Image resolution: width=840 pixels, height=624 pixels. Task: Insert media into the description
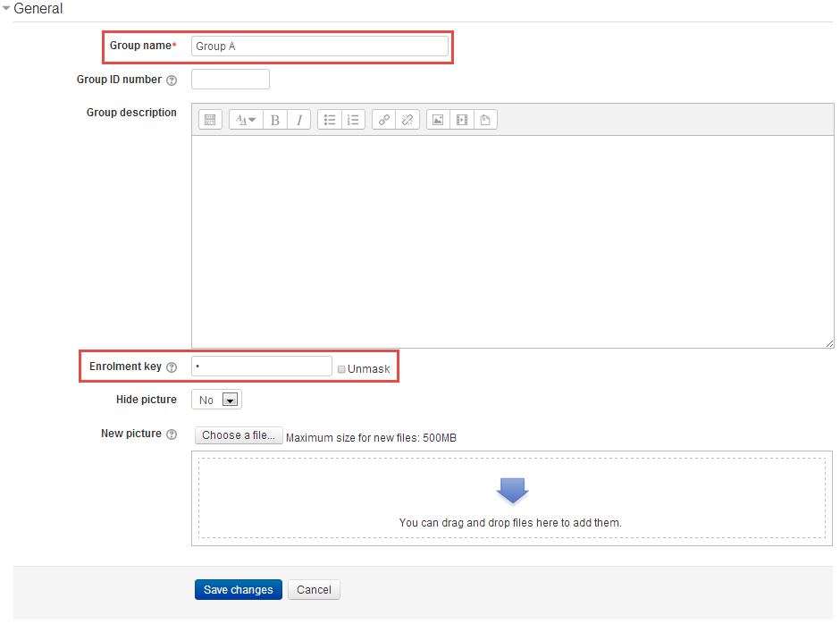coord(462,120)
